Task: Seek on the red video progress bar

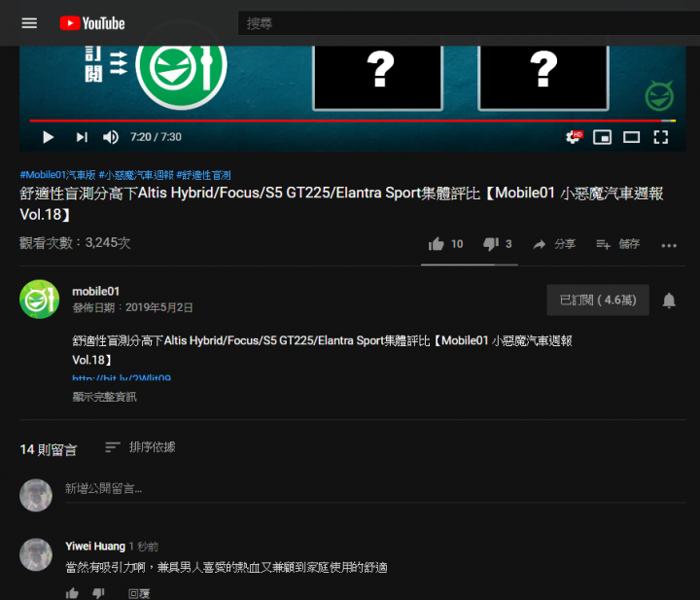Action: click(353, 121)
